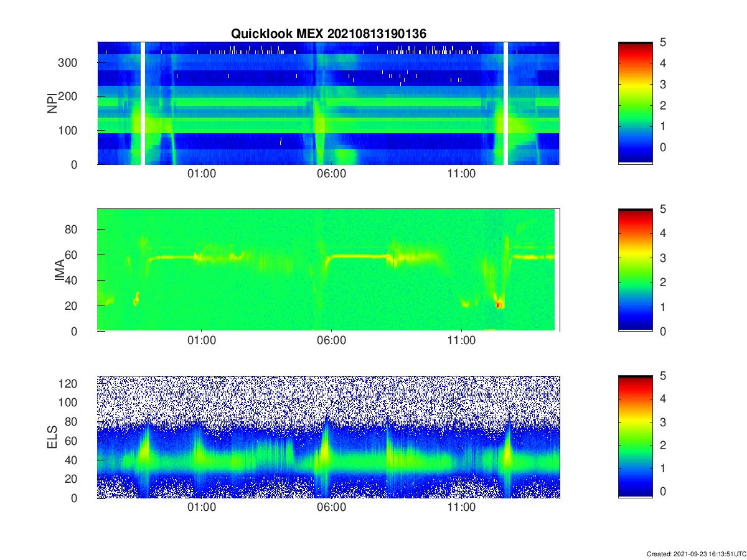Click the 0 label on IMA color bar
The width and height of the screenshot is (747, 560).
(x=662, y=331)
